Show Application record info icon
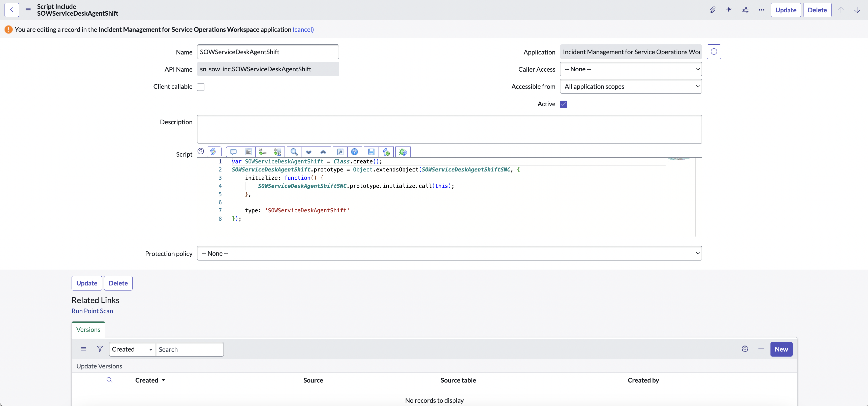 click(x=714, y=52)
